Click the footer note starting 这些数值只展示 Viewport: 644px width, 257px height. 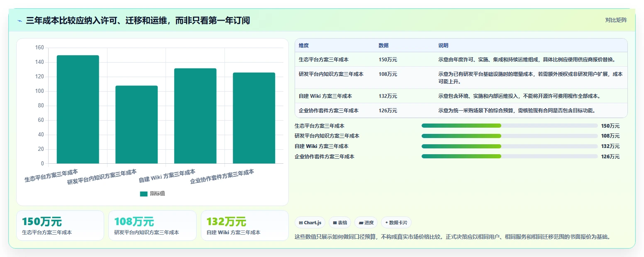pos(452,237)
